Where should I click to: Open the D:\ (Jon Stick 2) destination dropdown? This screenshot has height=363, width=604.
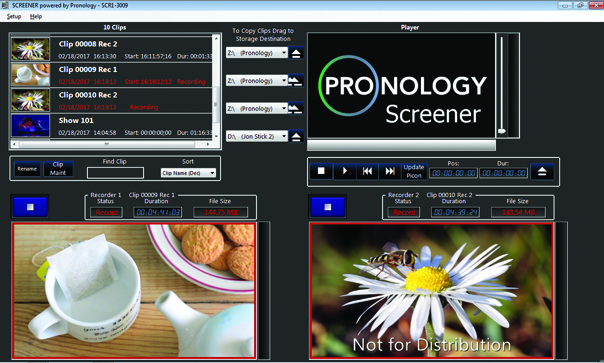pos(257,136)
